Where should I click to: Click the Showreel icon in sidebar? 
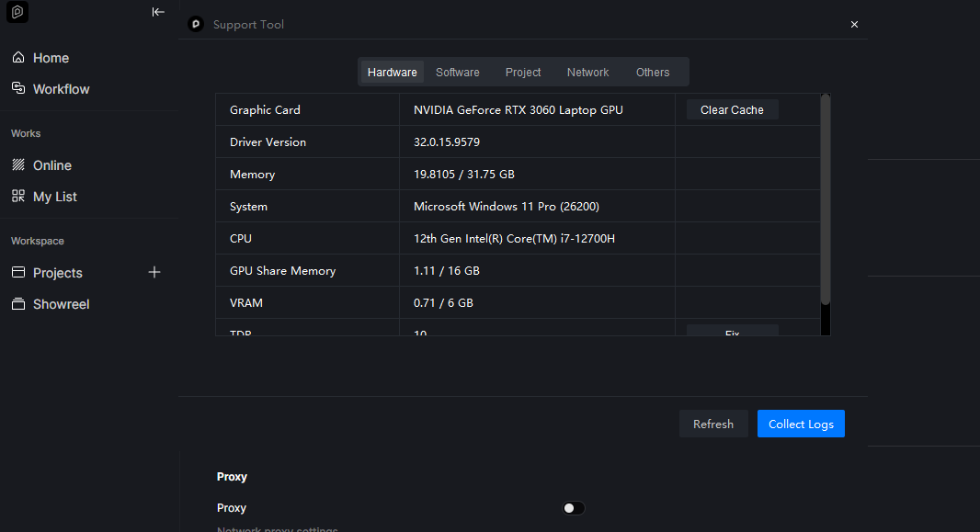click(18, 304)
